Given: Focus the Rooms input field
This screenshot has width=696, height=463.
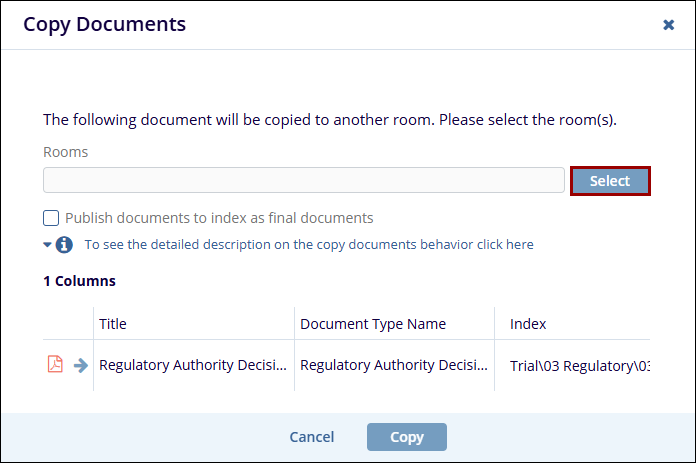Looking at the screenshot, I should (x=303, y=180).
